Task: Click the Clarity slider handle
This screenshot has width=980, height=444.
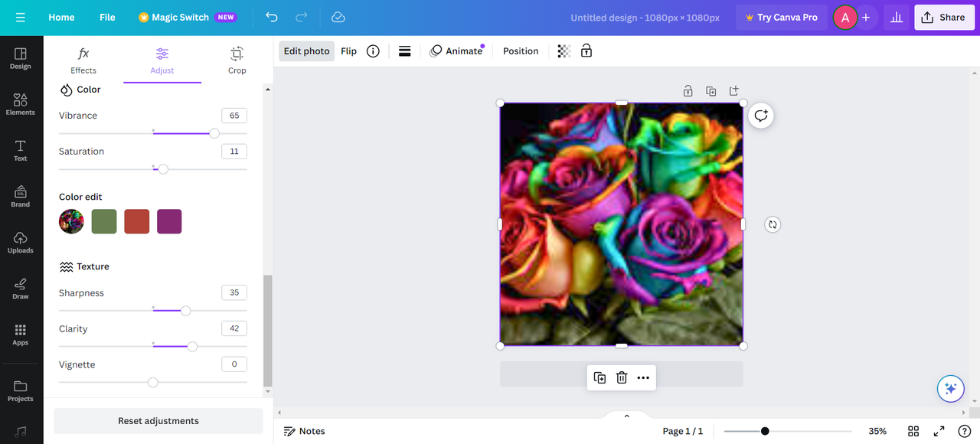Action: [x=192, y=347]
